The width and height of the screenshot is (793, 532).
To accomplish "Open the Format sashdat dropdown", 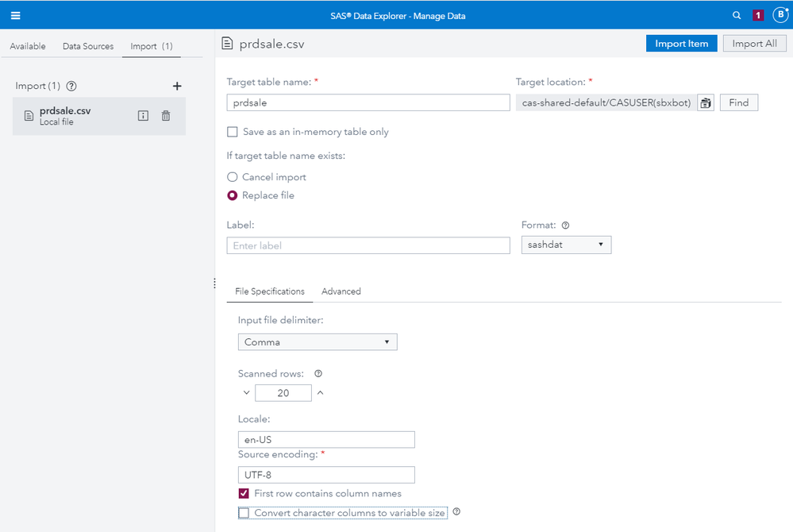I will pos(566,245).
